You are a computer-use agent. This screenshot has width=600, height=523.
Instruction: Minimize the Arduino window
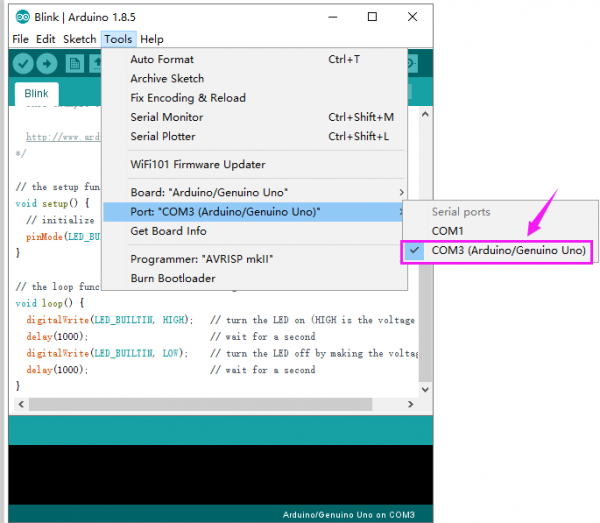click(x=333, y=17)
